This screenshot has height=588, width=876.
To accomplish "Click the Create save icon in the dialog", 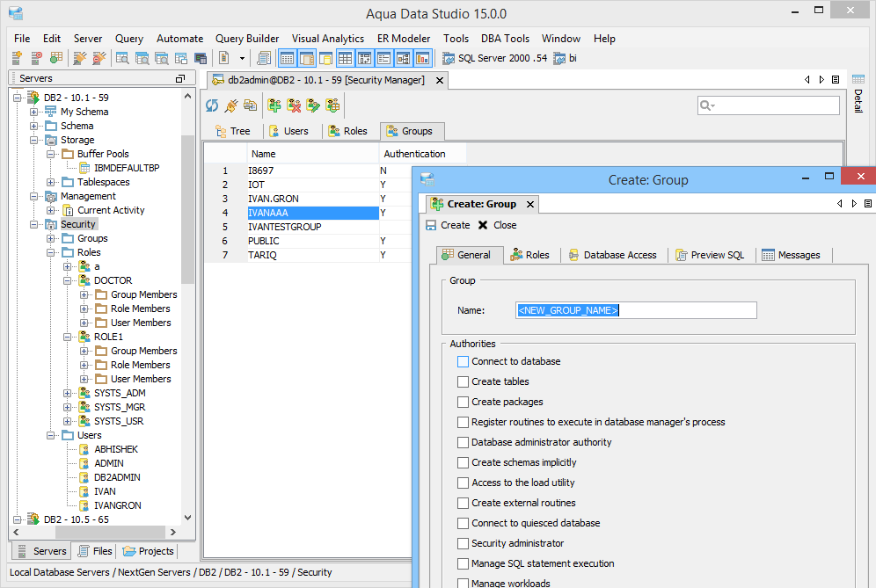I will [431, 225].
